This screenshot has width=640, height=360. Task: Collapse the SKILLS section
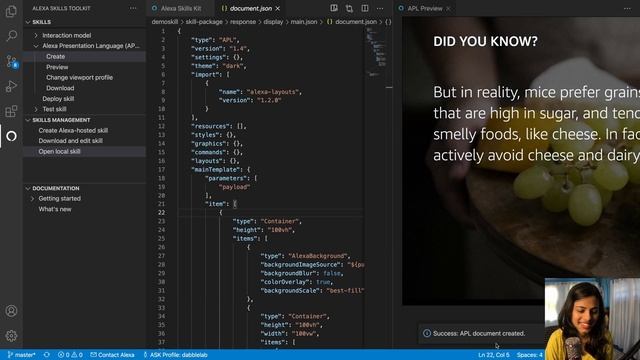28,22
